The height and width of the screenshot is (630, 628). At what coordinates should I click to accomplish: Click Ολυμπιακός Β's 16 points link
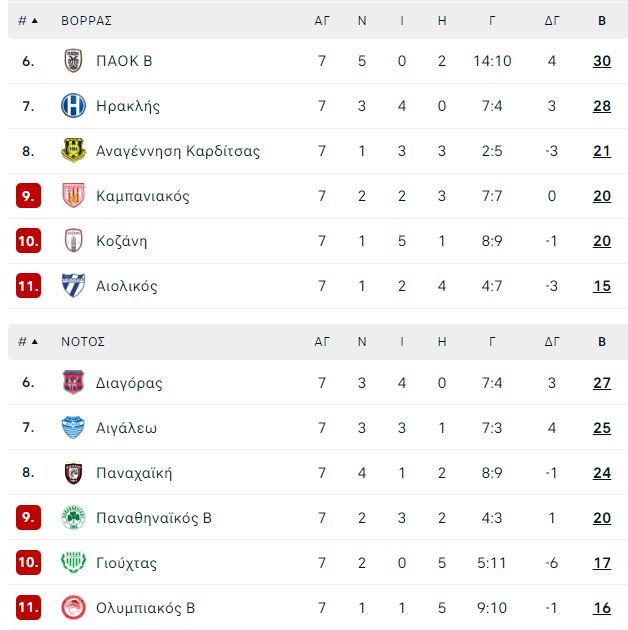coord(601,608)
